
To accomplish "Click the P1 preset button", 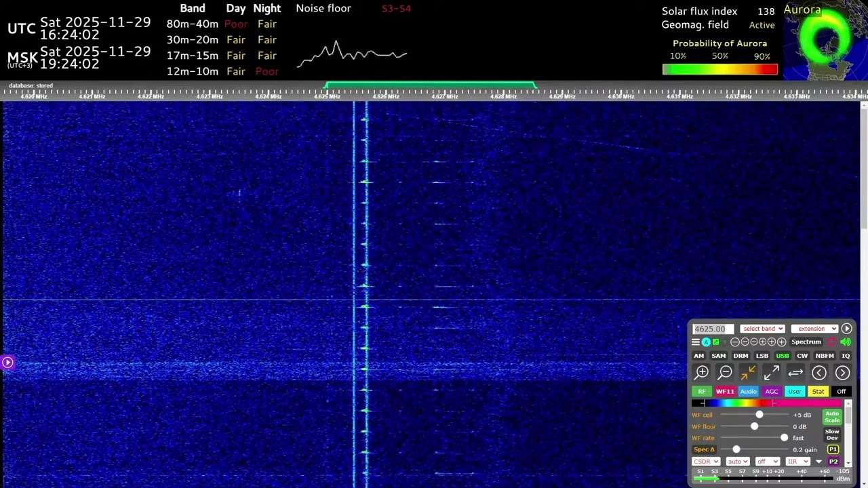I will coord(833,449).
